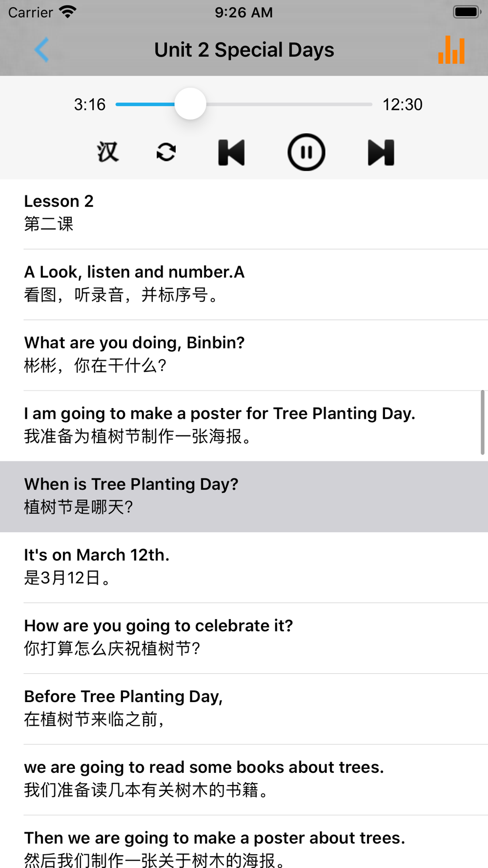Skip to the next track
This screenshot has height=868, width=488.
(x=381, y=152)
